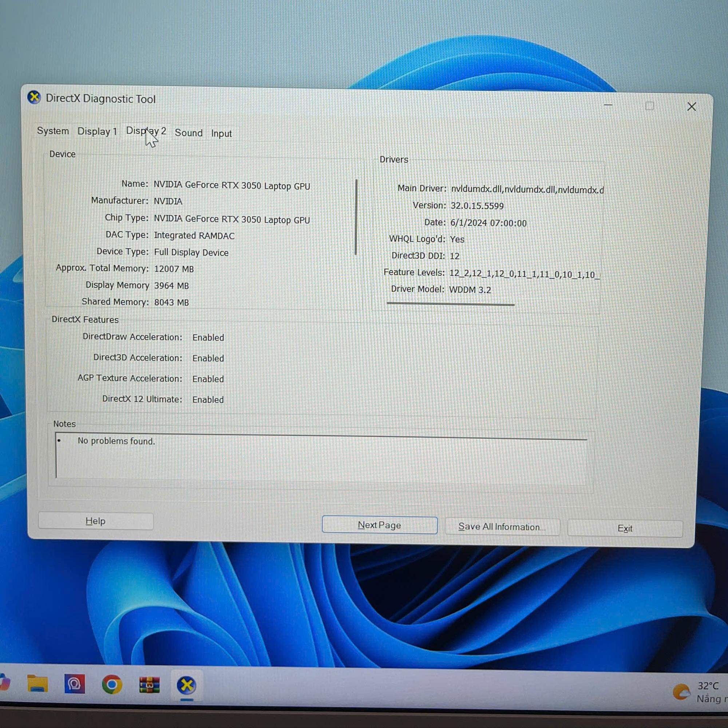Click the Name value NVIDIA GeForce RTX 3050
The image size is (728, 728).
point(232,185)
